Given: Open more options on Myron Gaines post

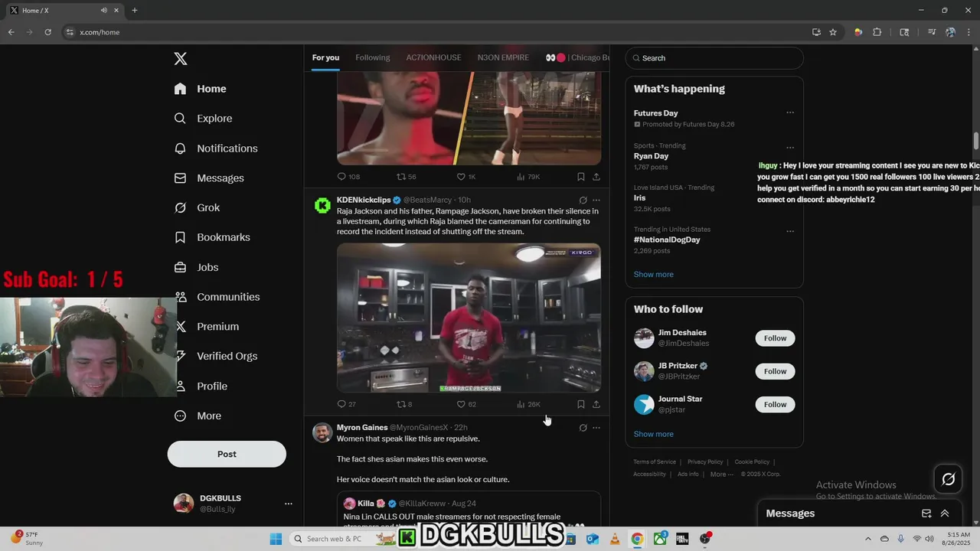Looking at the screenshot, I should 596,428.
